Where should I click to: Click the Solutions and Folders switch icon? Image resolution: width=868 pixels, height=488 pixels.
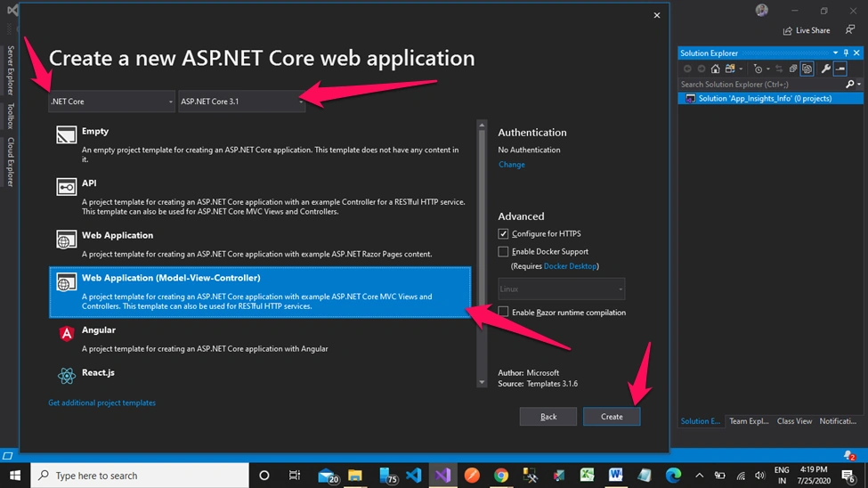(730, 69)
